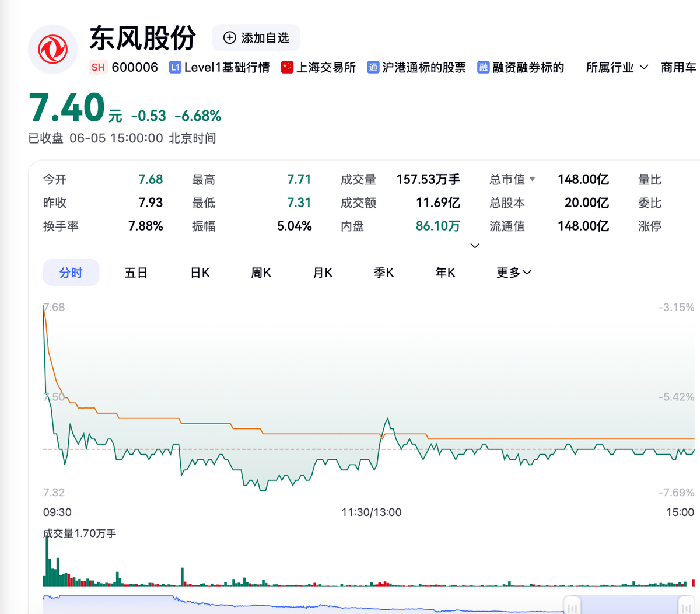Expand more stats with the chevron below 内盘
Viewport: 700px width, 614px height.
point(475,246)
